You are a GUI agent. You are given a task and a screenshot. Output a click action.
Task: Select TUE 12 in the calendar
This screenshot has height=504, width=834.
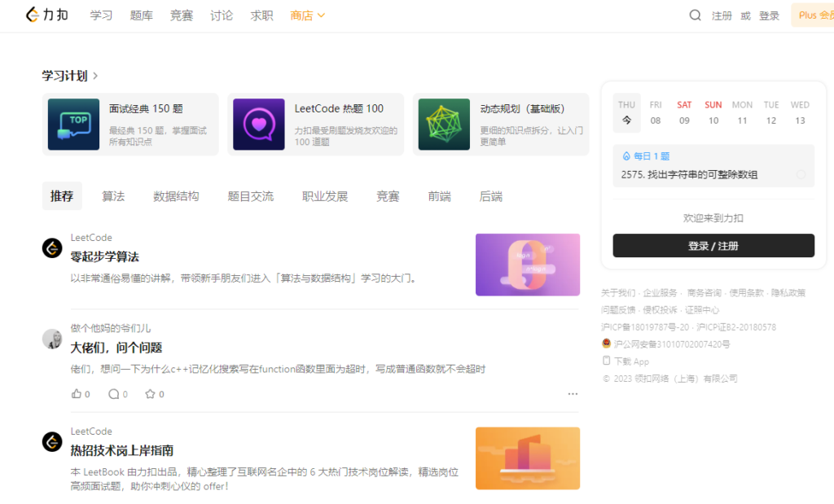771,112
